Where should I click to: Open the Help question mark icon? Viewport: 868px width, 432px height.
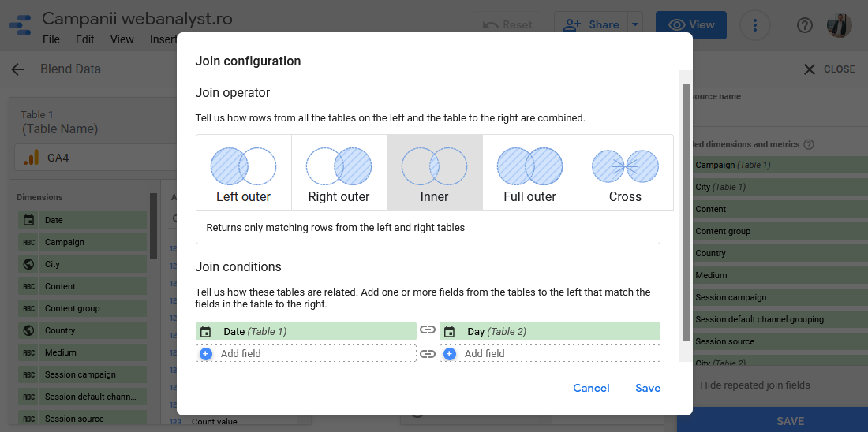tap(804, 25)
